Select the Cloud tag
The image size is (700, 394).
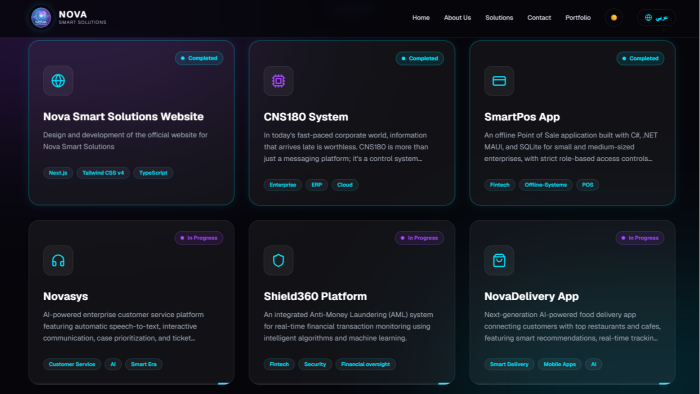[x=345, y=185]
